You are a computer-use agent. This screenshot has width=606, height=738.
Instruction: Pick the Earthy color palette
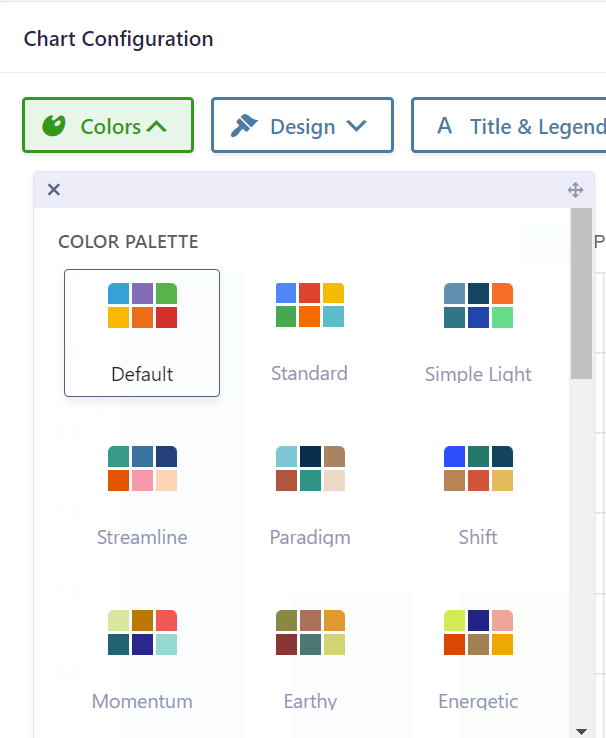pyautogui.click(x=310, y=660)
